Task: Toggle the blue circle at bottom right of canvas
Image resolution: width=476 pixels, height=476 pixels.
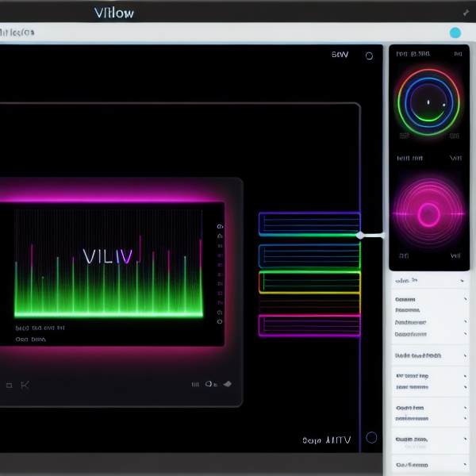Action: (x=370, y=437)
